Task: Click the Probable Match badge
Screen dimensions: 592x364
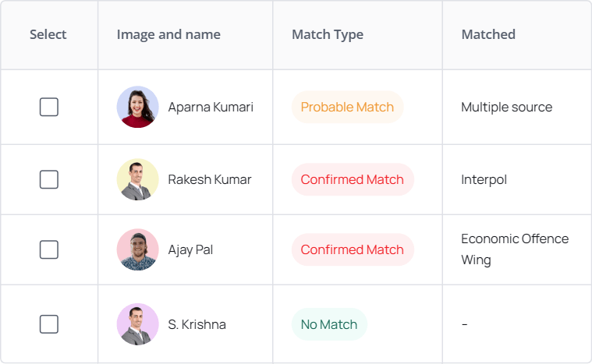Action: coord(347,107)
